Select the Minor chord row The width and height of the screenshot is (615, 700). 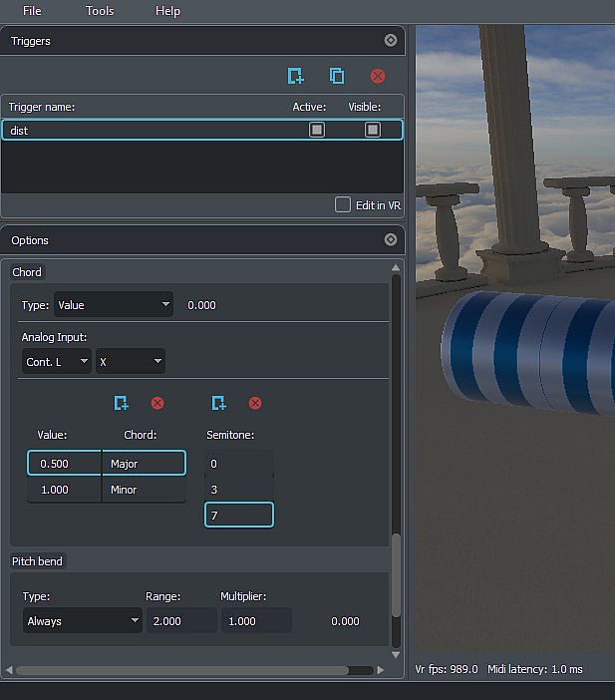(143, 490)
